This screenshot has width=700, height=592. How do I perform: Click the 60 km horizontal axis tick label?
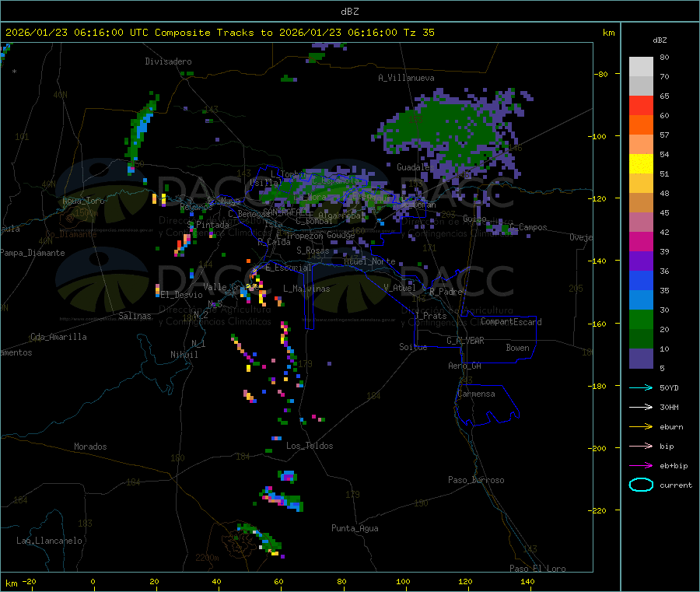[278, 581]
